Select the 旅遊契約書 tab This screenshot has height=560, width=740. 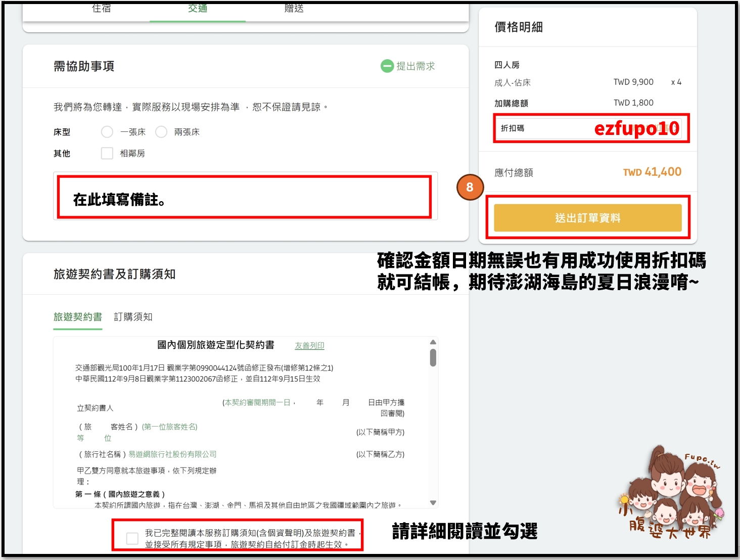(x=77, y=317)
